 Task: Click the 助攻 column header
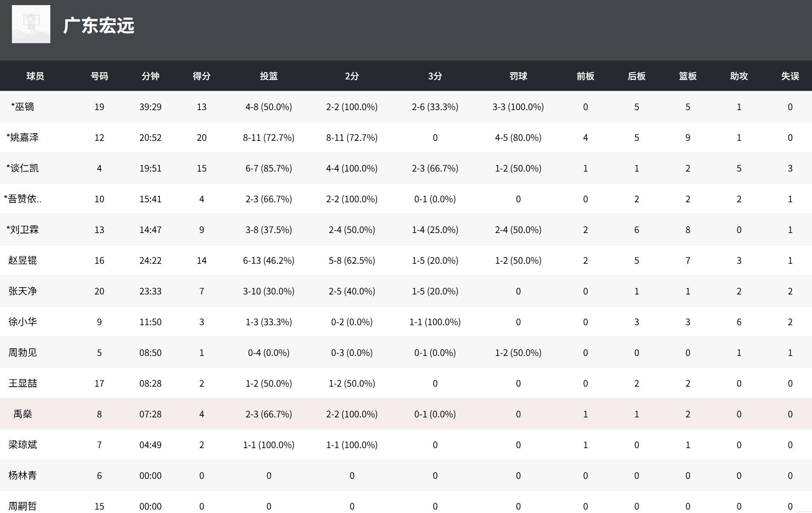click(x=739, y=76)
